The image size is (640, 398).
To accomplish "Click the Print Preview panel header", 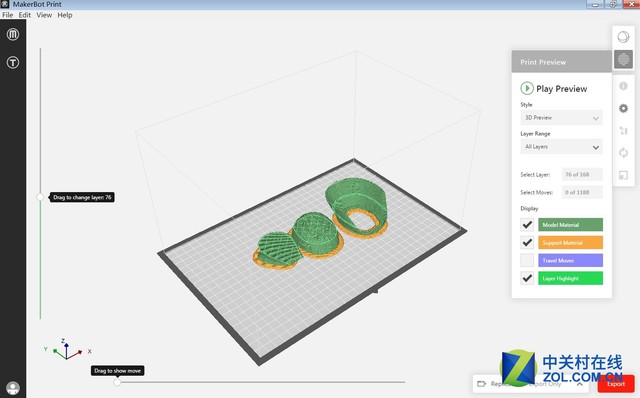I will click(x=562, y=62).
